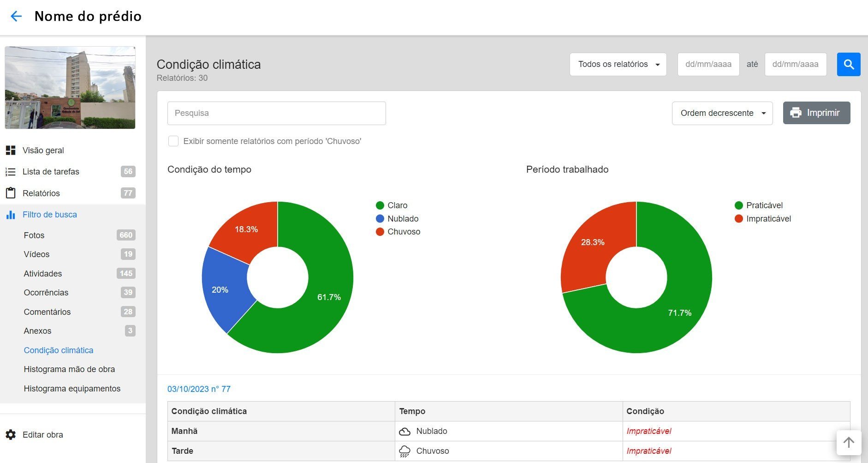Viewport: 868px width, 463px height.
Task: Click the Relatórios clipboard icon
Action: pos(11,193)
